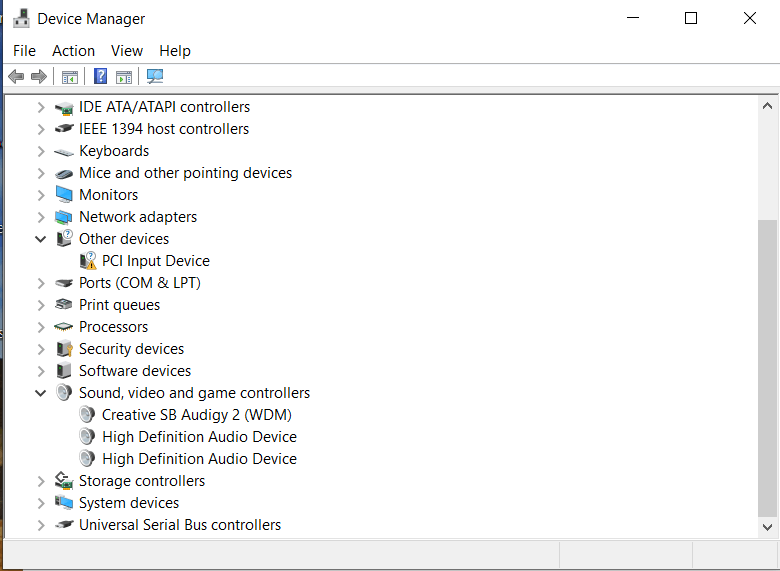Expand the System devices node

click(41, 503)
